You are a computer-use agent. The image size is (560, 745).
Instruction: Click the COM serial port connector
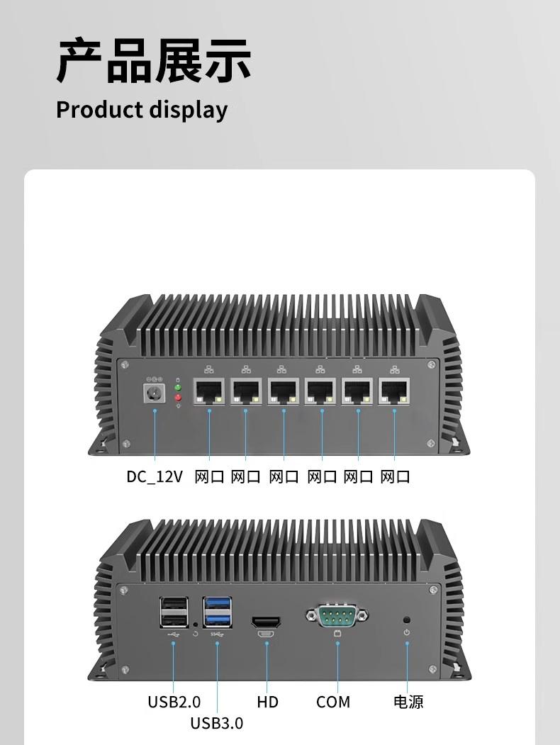(337, 616)
